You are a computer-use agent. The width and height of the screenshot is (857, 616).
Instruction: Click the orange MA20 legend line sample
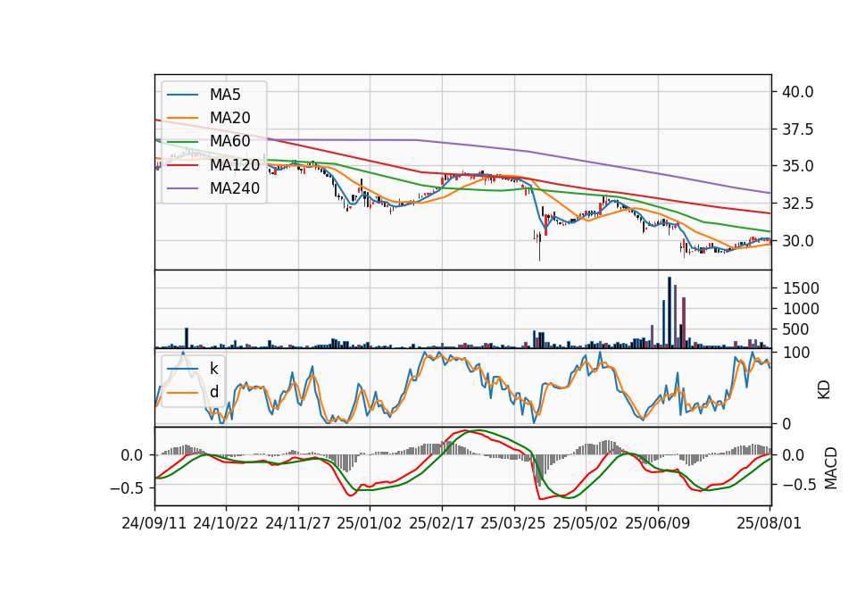[x=182, y=118]
